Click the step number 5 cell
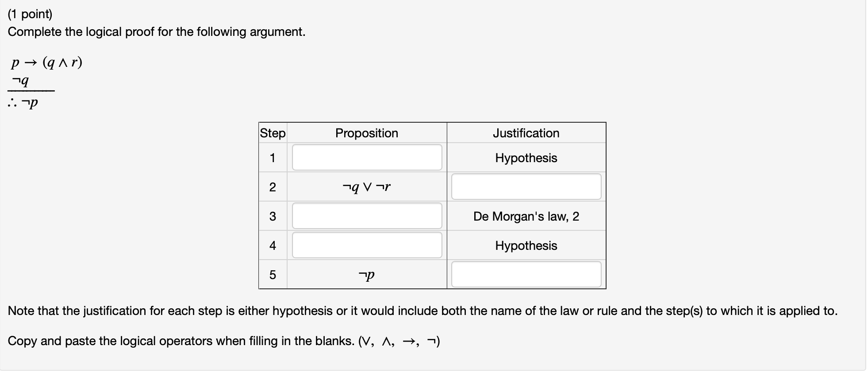868x373 pixels. pos(273,275)
